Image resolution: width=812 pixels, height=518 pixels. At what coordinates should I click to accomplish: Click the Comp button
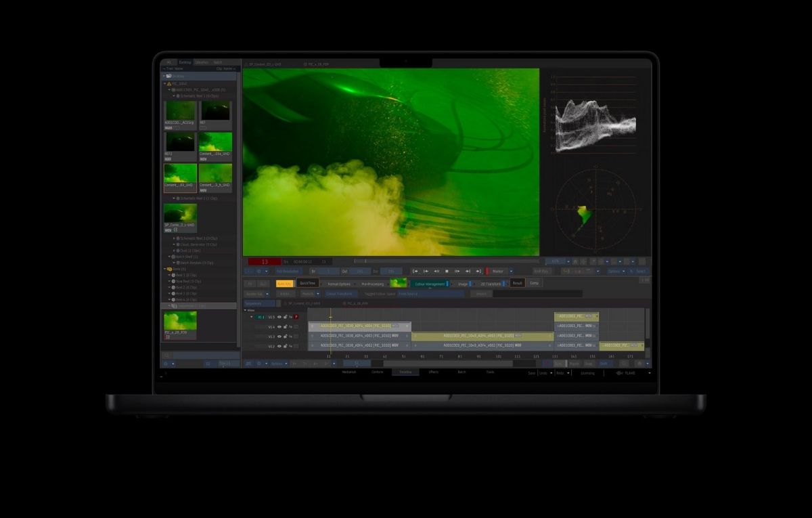coord(533,283)
